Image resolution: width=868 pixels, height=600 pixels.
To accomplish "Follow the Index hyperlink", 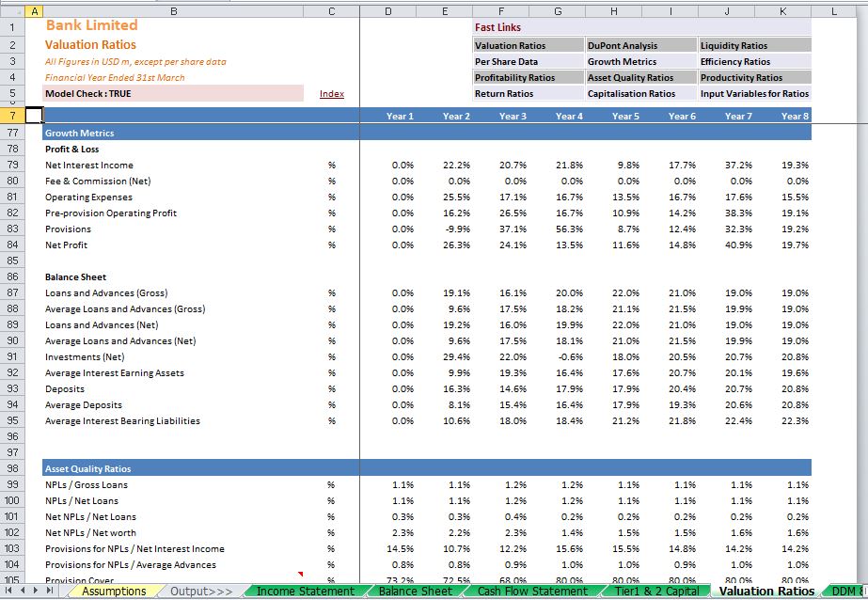I will (x=332, y=93).
